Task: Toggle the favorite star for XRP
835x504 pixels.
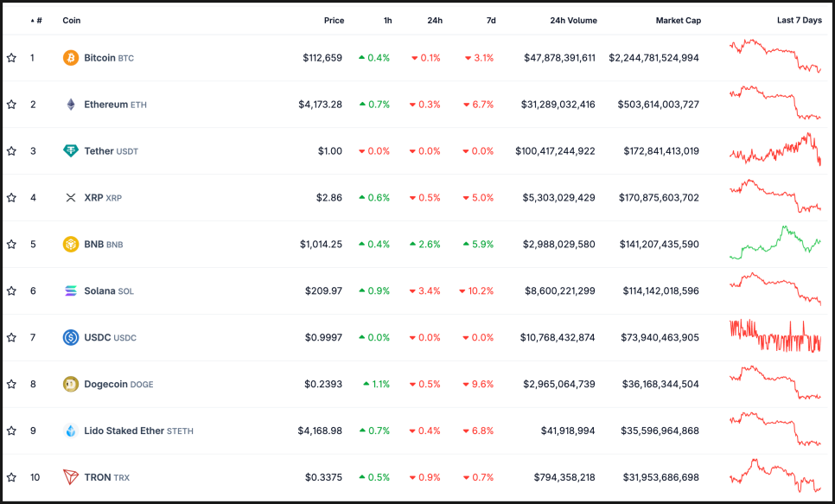Action: (x=11, y=198)
